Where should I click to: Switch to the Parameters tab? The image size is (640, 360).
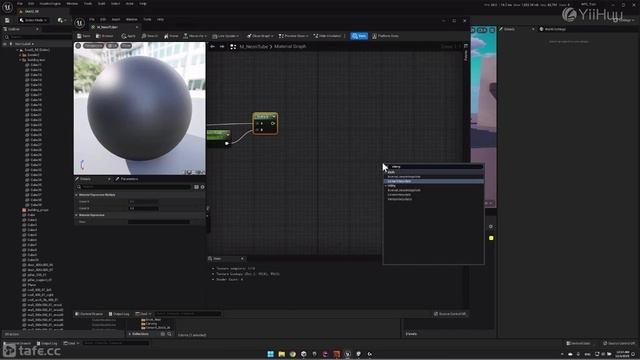tap(127, 179)
